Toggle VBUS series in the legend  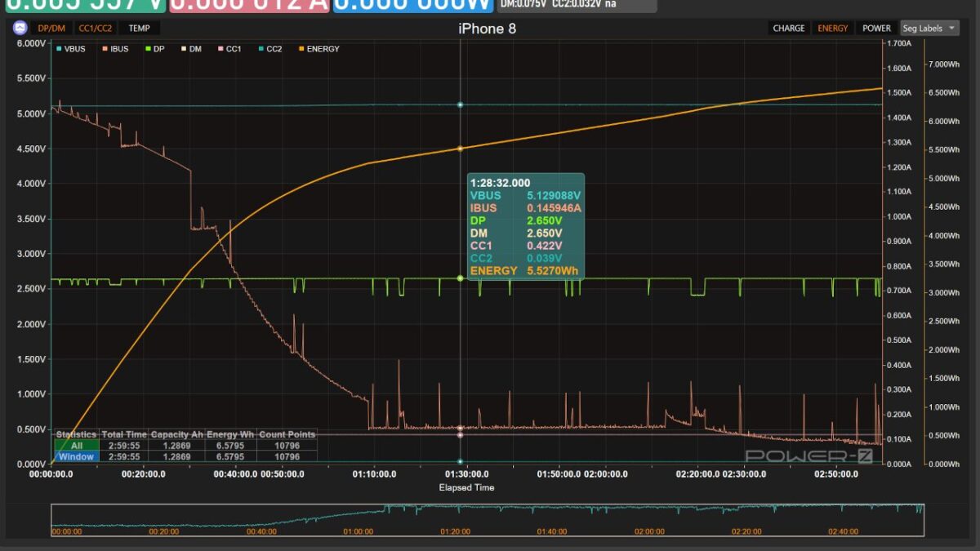pyautogui.click(x=70, y=49)
